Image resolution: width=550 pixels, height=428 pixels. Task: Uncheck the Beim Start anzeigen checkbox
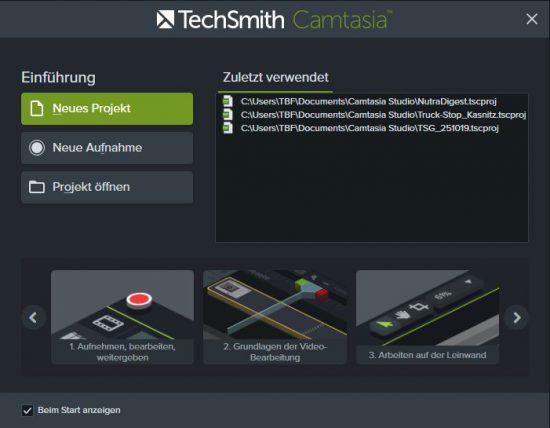27,410
